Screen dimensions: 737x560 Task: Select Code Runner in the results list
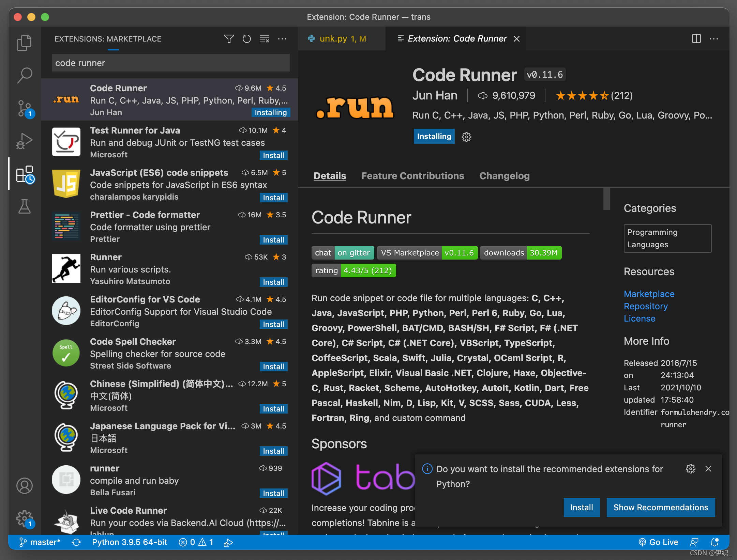(169, 99)
